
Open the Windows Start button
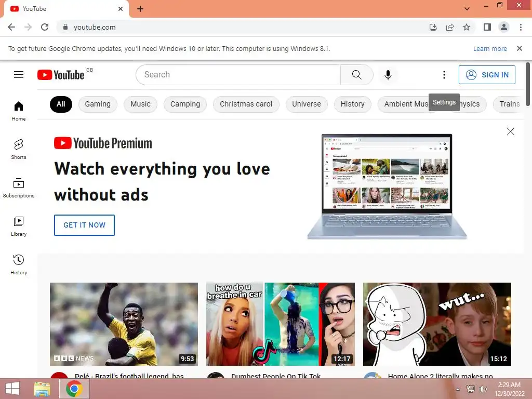tap(12, 389)
